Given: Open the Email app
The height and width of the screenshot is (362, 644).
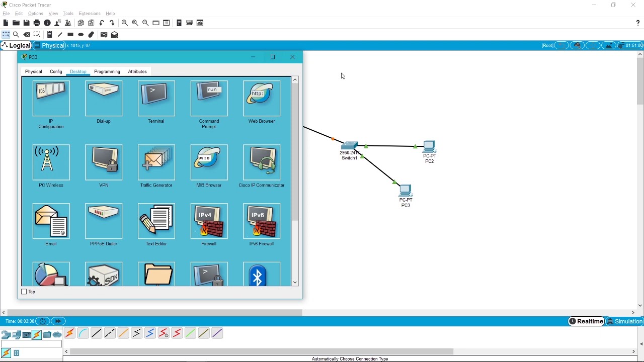Looking at the screenshot, I should (x=51, y=221).
